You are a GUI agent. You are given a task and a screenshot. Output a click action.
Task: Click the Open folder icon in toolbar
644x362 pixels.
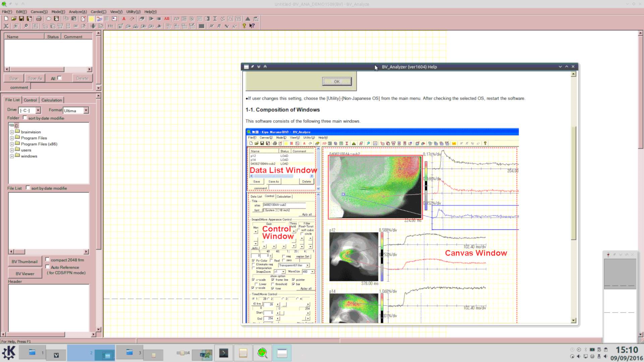14,19
